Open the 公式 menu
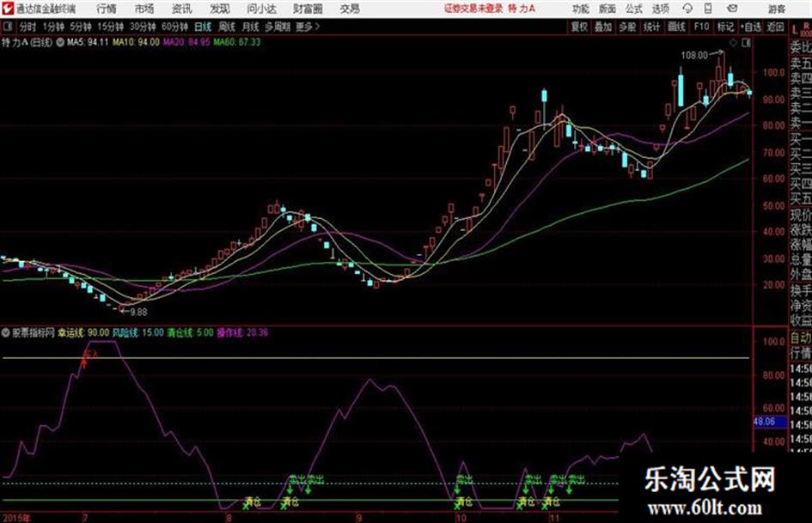 click(x=634, y=9)
